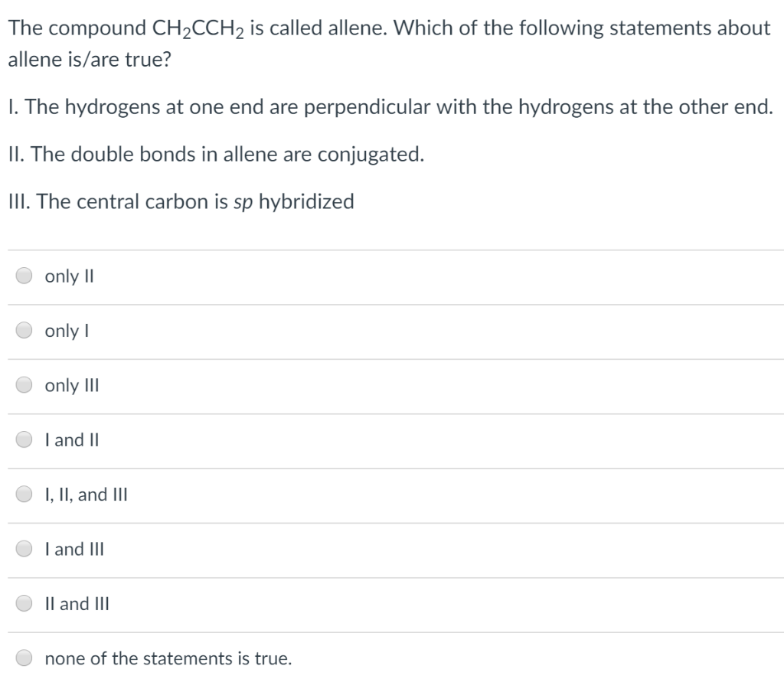Choose the "I and II" answer option
The height and width of the screenshot is (689, 784).
pos(22,440)
